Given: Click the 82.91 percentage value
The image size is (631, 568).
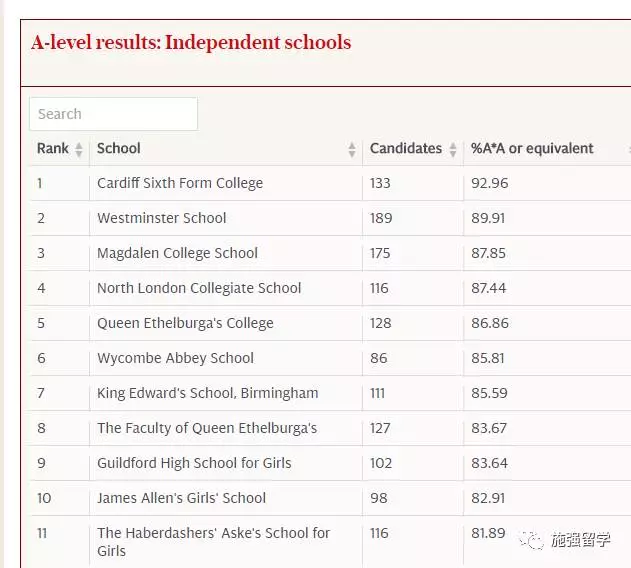Looking at the screenshot, I should coord(488,499).
